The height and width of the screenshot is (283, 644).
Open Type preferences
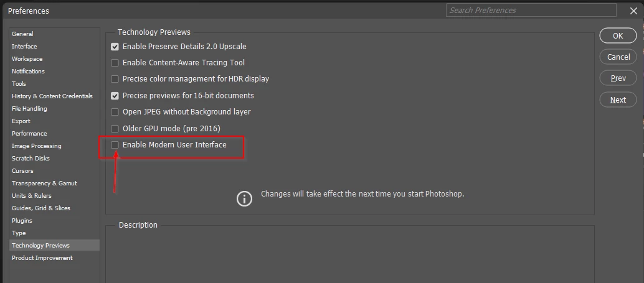(54, 233)
